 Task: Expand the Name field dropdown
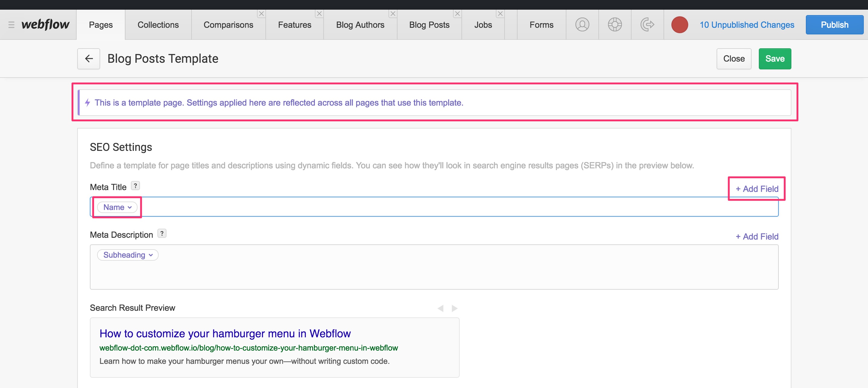coord(117,207)
